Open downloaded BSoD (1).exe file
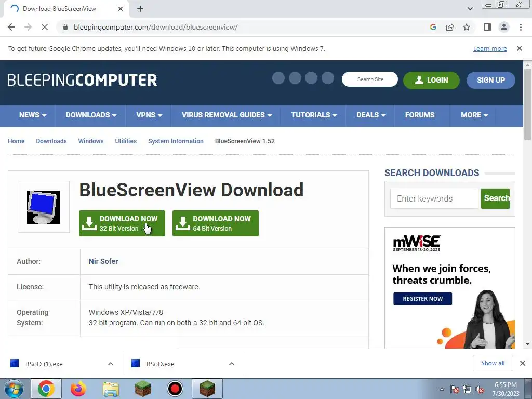Screen dimensions: 532x399 [x=44, y=364]
